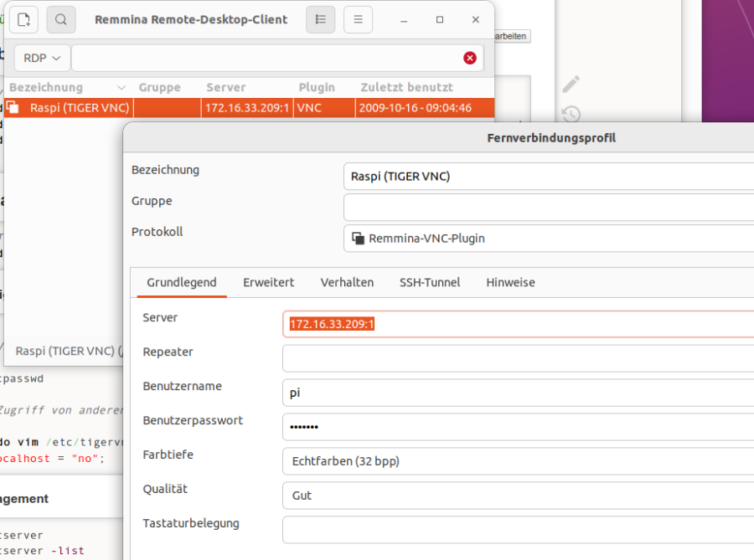Maximize the Remmina main window
This screenshot has height=560, width=754.
click(x=440, y=19)
